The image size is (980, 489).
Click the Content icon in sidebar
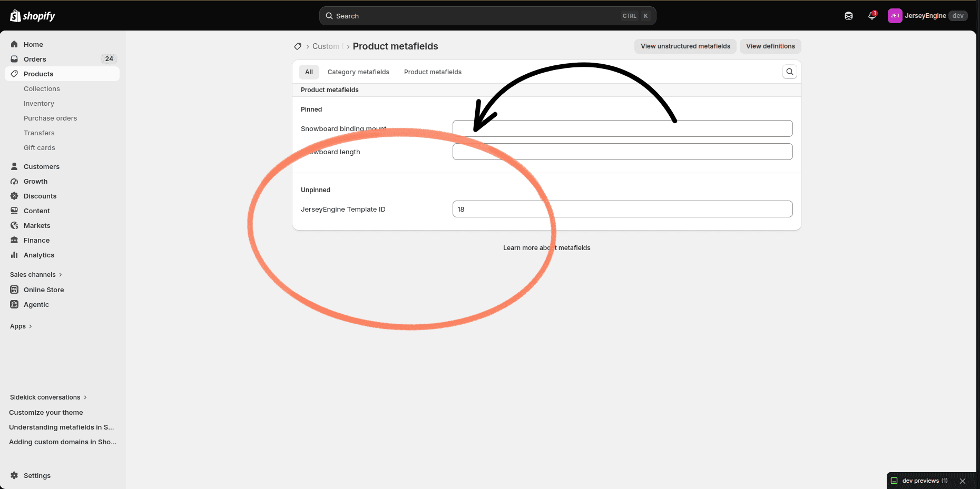[14, 211]
